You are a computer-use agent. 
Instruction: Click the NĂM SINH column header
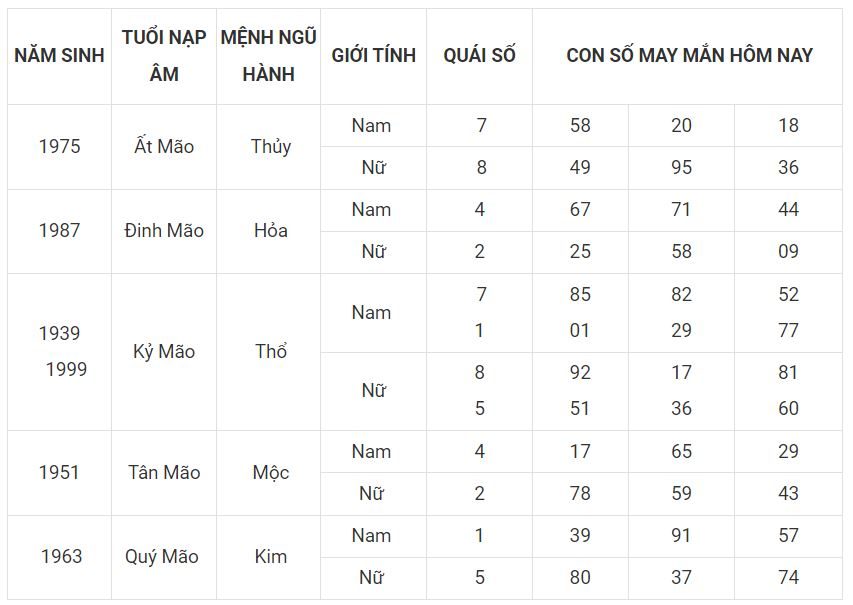[x=59, y=55]
